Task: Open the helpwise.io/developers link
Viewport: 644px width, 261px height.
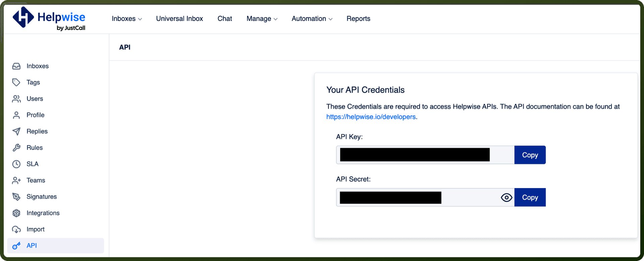Action: click(371, 117)
